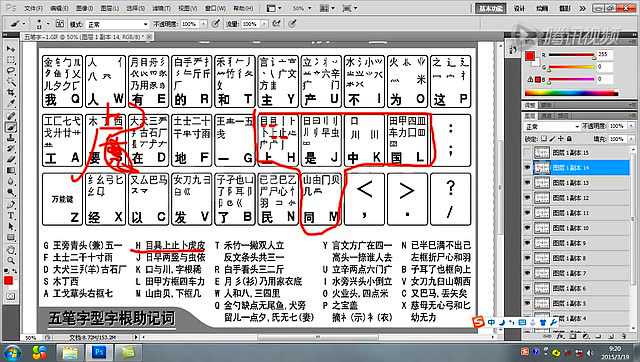Click the color spectrum ramp bar

pyautogui.click(x=571, y=93)
